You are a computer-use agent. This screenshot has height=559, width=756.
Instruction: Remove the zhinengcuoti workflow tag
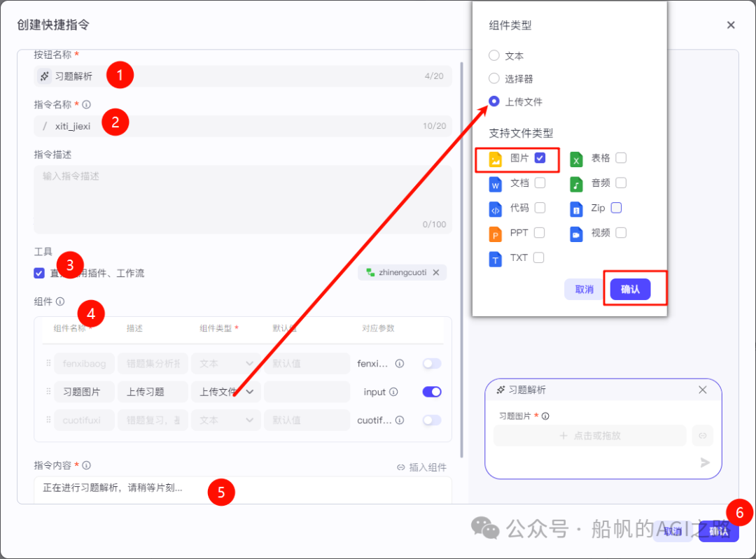[x=436, y=272]
